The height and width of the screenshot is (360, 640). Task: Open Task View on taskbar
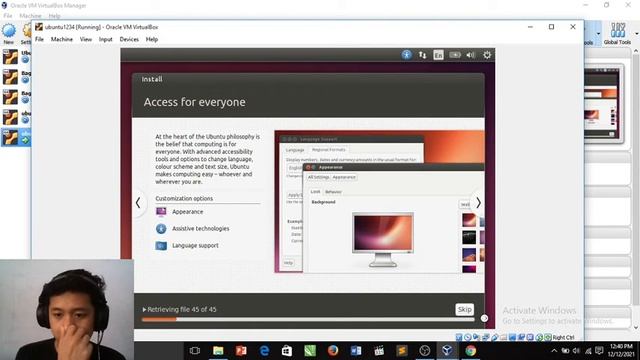pos(195,351)
